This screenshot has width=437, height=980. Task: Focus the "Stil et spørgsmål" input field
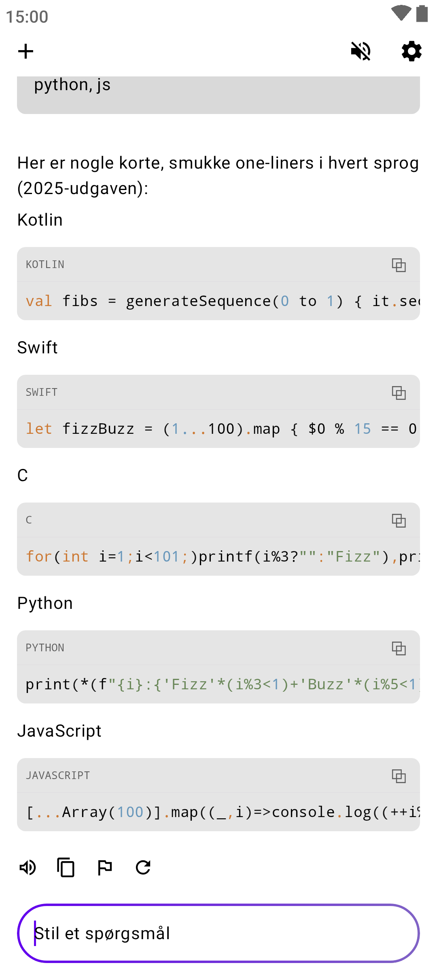click(x=218, y=933)
